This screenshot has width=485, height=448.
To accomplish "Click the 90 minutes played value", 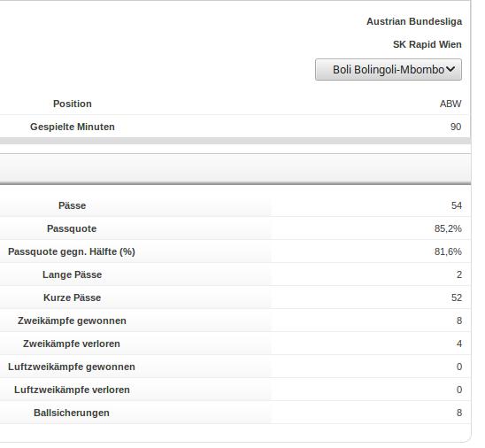I will 456,127.
